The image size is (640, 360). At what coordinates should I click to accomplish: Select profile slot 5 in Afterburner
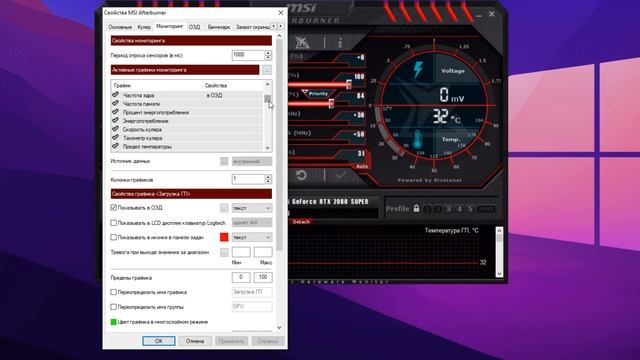(x=470, y=209)
